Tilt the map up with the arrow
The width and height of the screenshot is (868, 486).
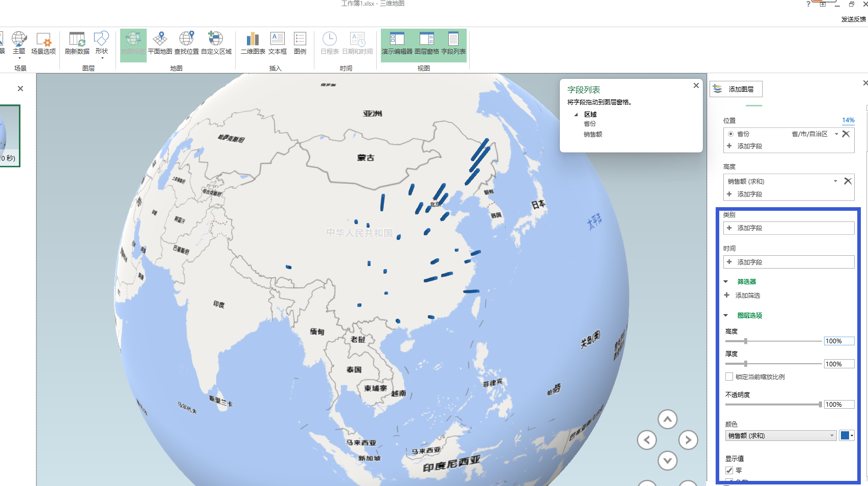668,419
